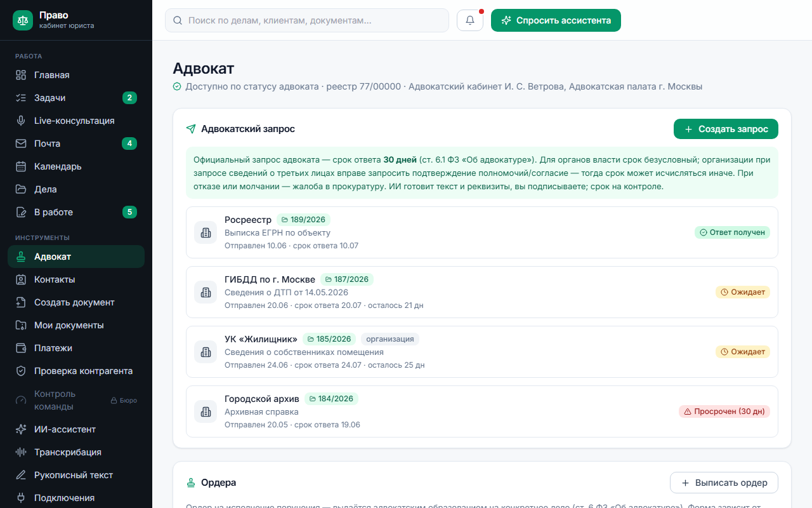
Task: Open the Адвокат menu item
Action: [x=76, y=257]
